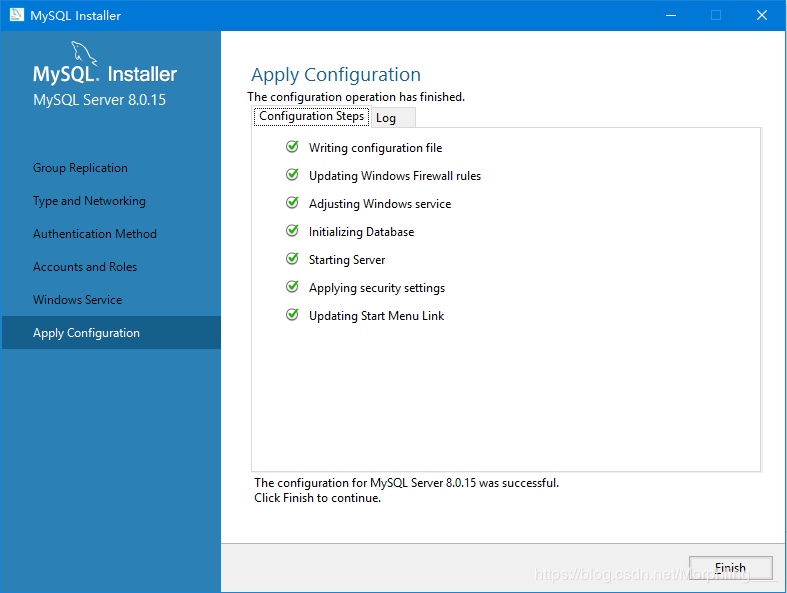The image size is (787, 593).
Task: Close the MySQL Installer window
Action: click(x=762, y=15)
